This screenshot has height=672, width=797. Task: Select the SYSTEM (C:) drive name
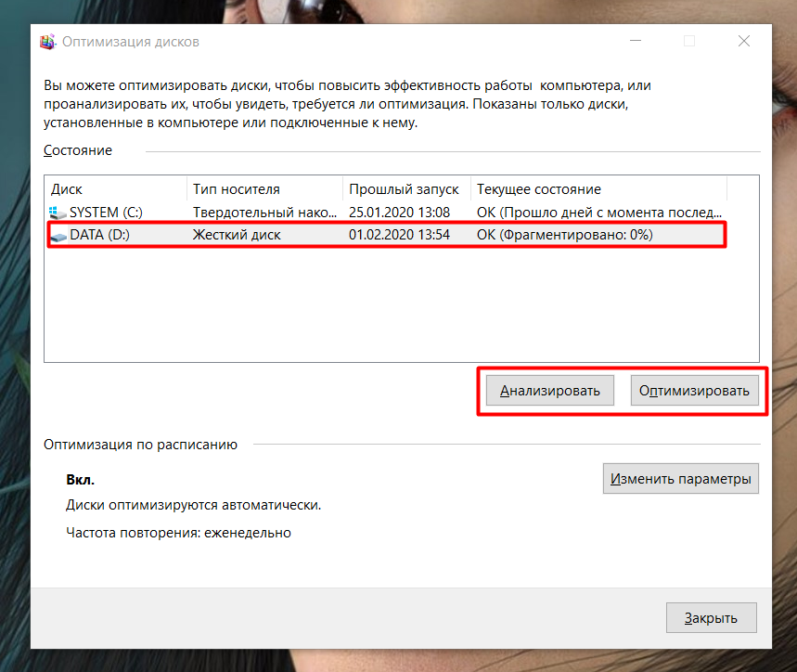[106, 213]
